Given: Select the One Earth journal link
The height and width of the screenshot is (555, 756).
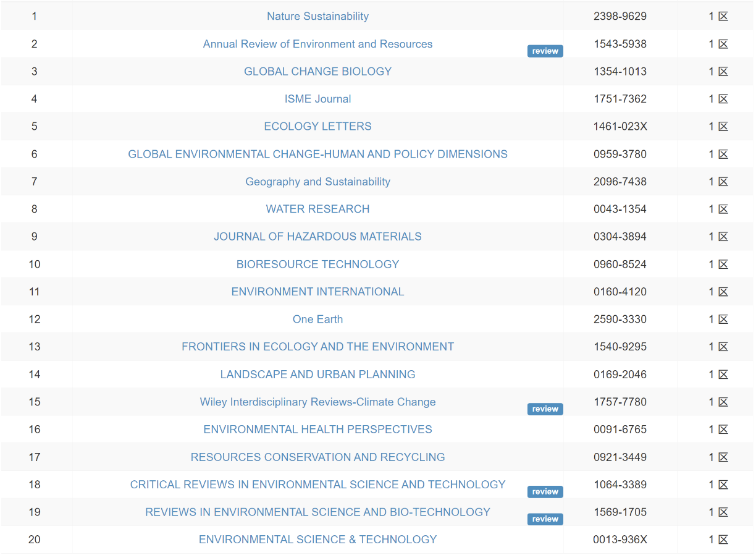Looking at the screenshot, I should pos(317,319).
